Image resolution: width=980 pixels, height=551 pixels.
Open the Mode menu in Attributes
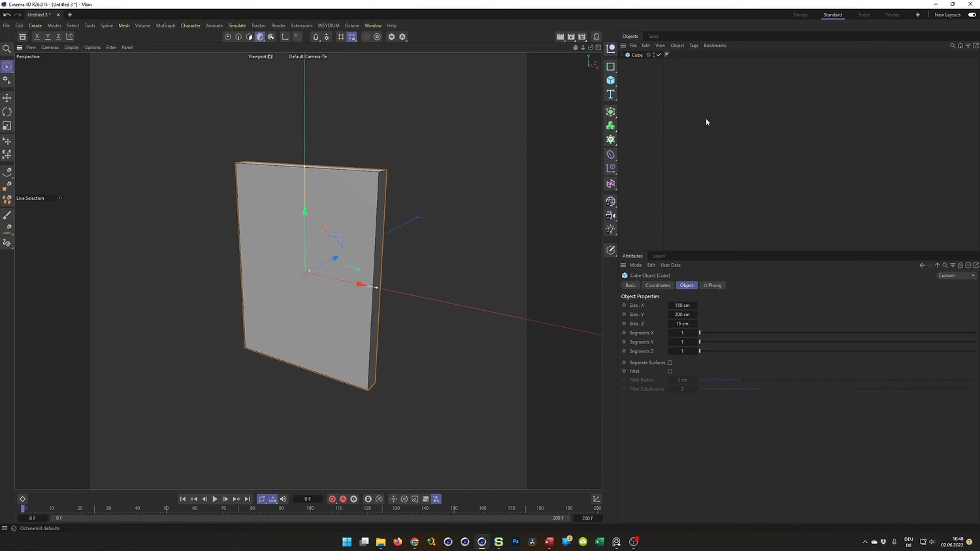click(x=636, y=265)
